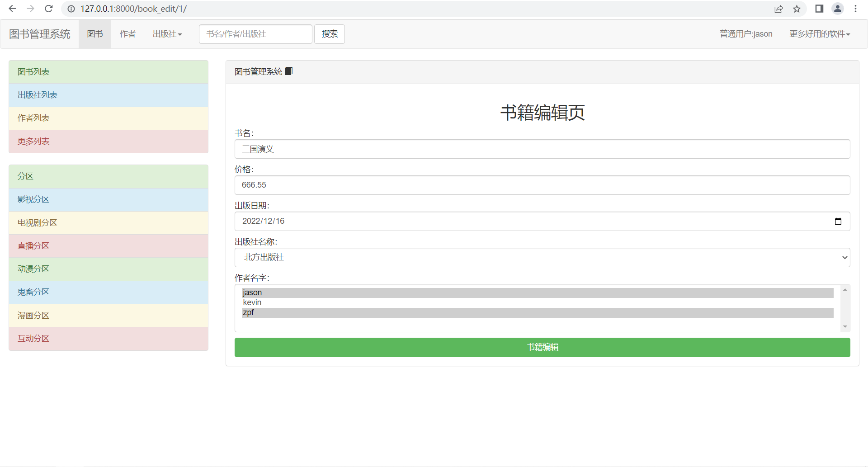
Task: Select 互动分区 sidebar item
Action: (108, 339)
